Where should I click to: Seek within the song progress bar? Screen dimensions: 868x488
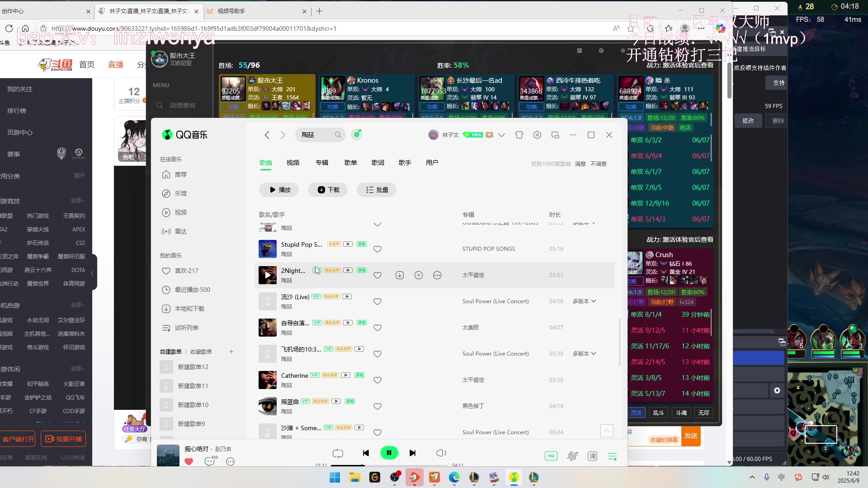pos(389,465)
